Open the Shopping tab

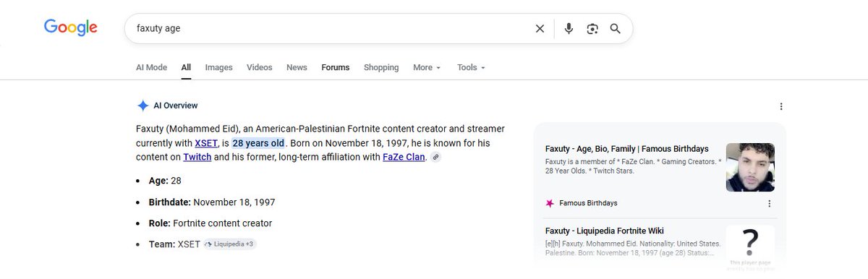381,67
